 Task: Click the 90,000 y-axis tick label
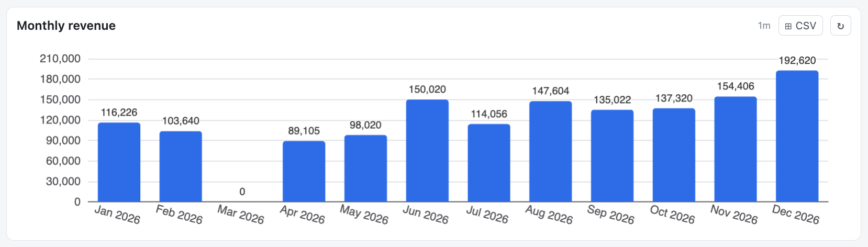63,140
